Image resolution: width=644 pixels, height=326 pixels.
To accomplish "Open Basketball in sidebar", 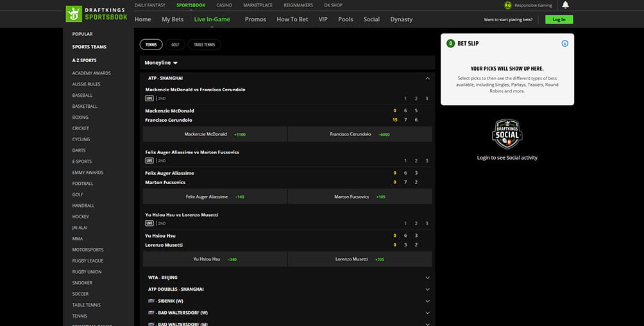I will pos(85,107).
